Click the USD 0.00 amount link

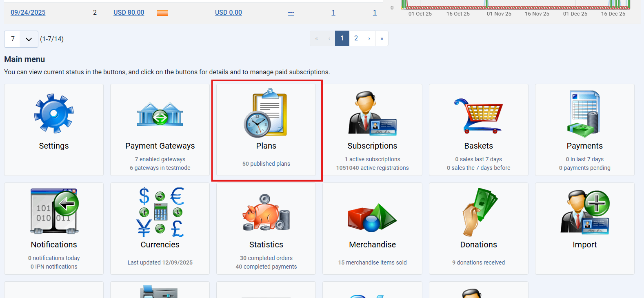click(228, 12)
